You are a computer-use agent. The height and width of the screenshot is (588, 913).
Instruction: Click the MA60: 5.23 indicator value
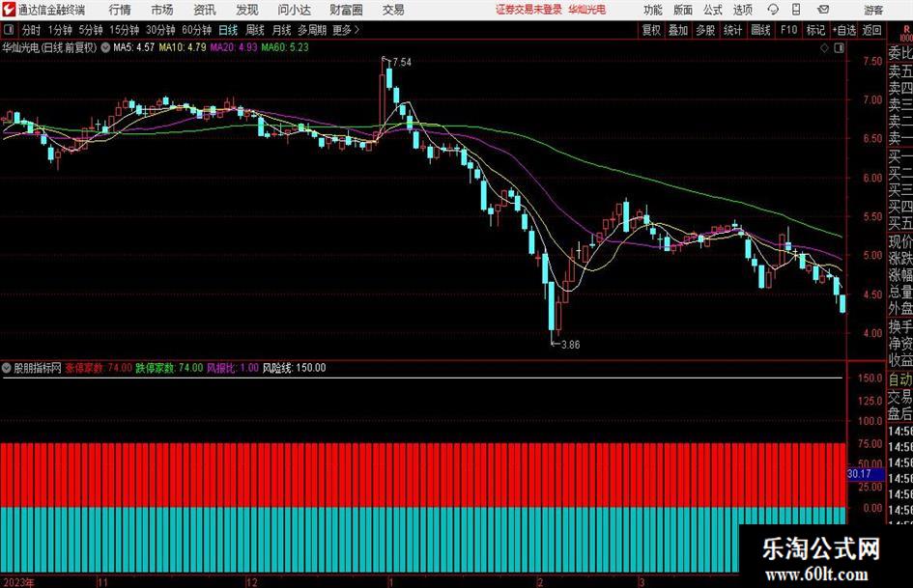pos(285,47)
